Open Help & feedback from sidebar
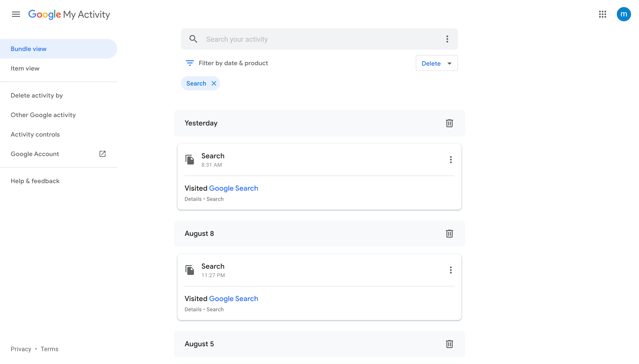This screenshot has width=639, height=364. [35, 181]
